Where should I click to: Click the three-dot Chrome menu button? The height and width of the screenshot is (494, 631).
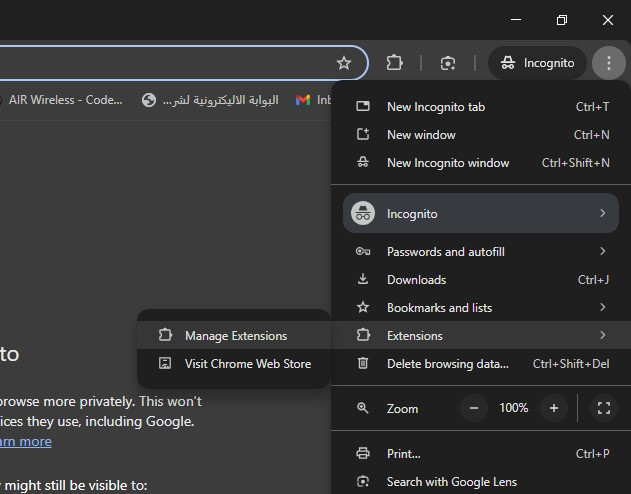(608, 63)
